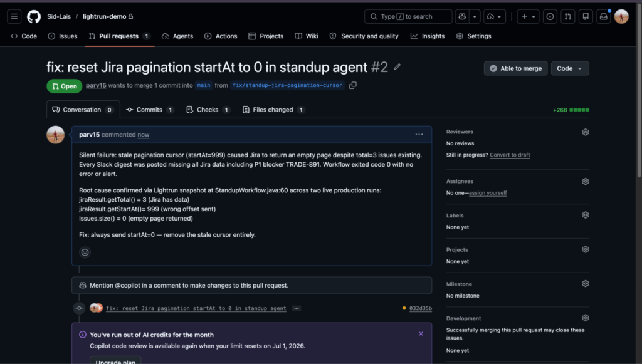The width and height of the screenshot is (642, 364).
Task: Open the pull requests icon in header
Action: point(568,16)
